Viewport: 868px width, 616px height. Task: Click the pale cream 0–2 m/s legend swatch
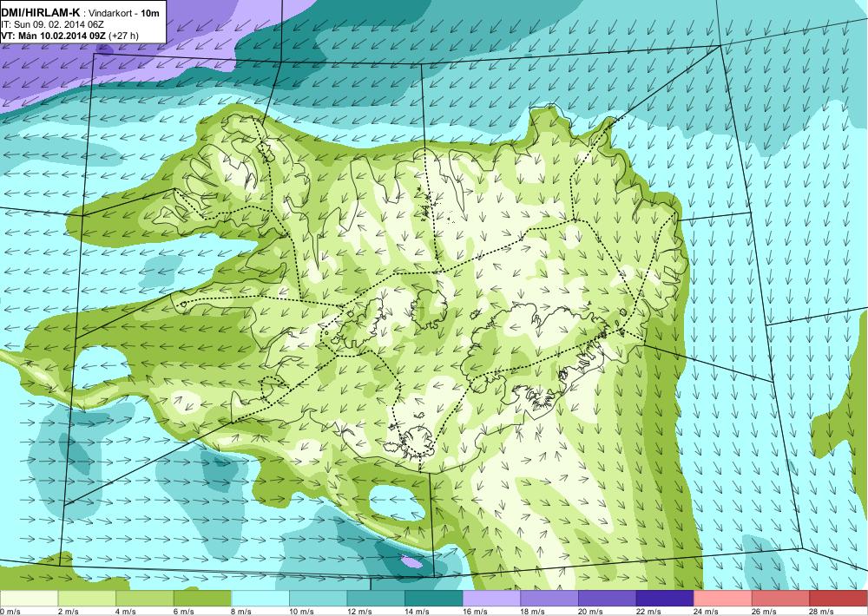coord(29,599)
